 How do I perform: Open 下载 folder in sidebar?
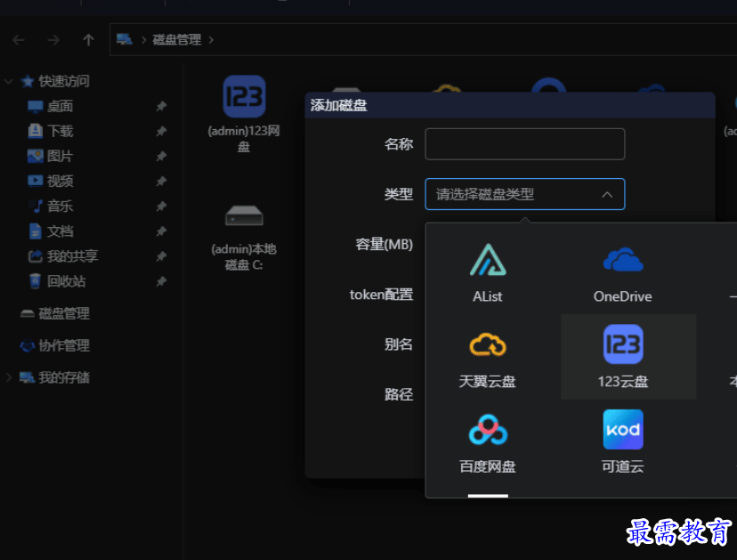click(61, 131)
